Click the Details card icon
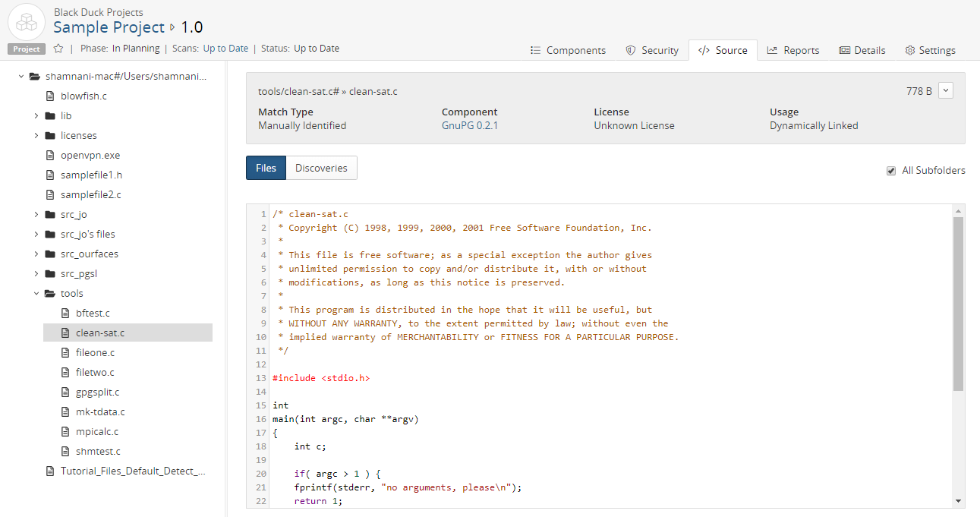 click(x=845, y=50)
